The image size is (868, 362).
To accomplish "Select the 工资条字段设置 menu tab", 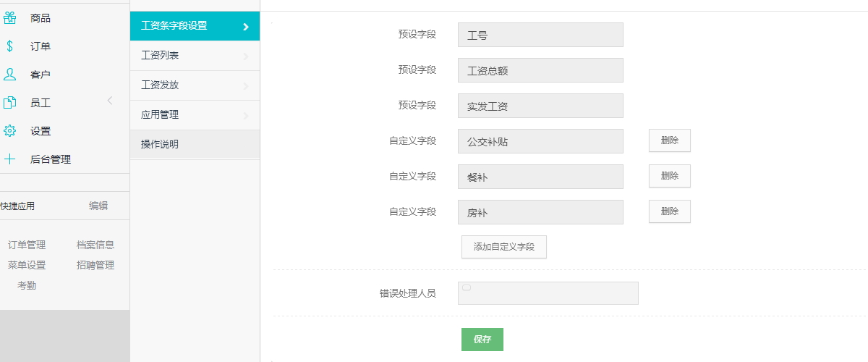I will coord(174,26).
